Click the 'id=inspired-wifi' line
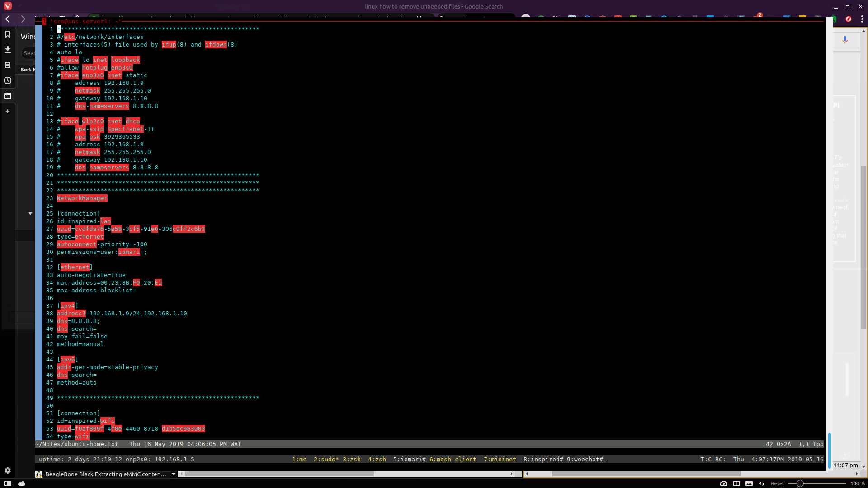Viewport: 868px width, 488px height. (86, 421)
